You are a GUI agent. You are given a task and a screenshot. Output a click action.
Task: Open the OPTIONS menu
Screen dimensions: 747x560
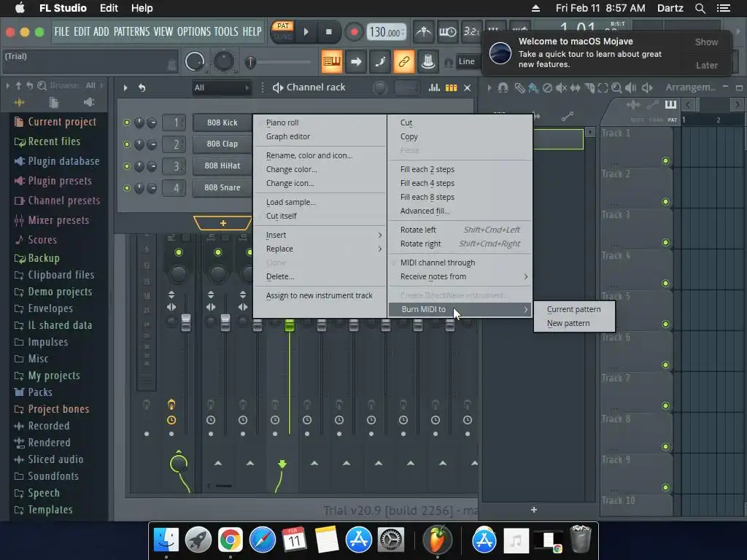[194, 31]
